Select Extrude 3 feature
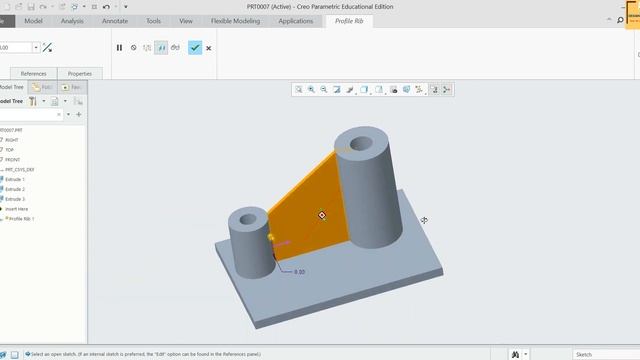 [x=15, y=199]
